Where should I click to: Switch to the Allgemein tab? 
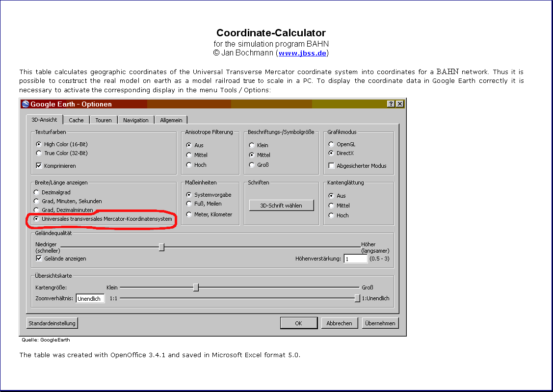[171, 120]
